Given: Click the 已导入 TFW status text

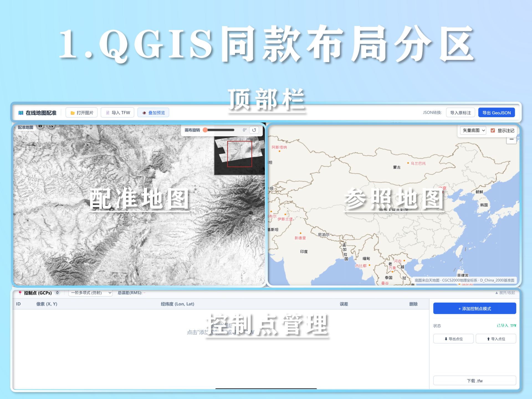Looking at the screenshot, I should 507,326.
